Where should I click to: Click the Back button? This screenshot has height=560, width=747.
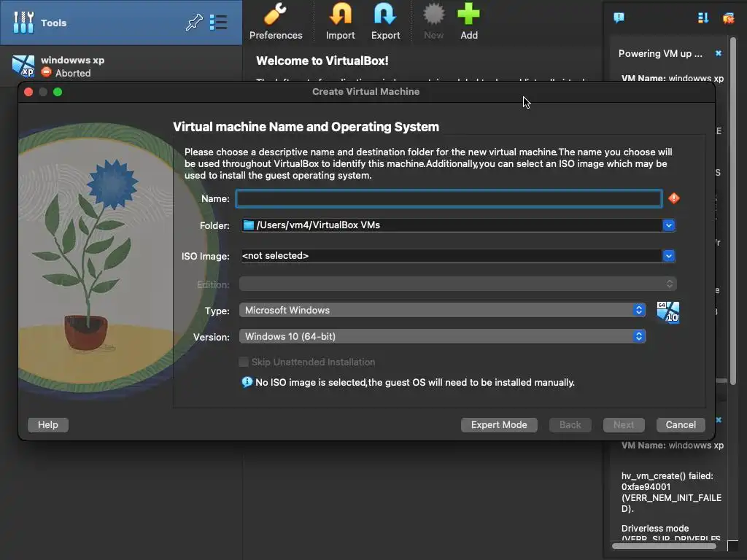click(x=570, y=425)
